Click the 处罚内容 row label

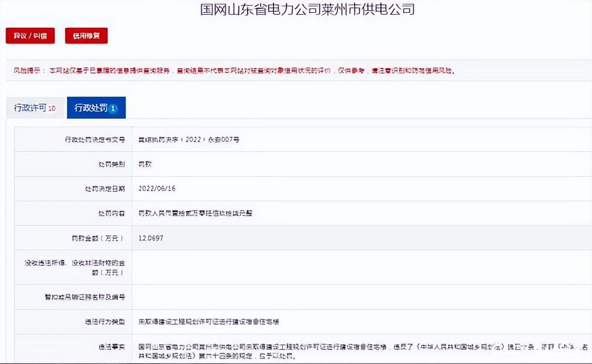click(111, 213)
